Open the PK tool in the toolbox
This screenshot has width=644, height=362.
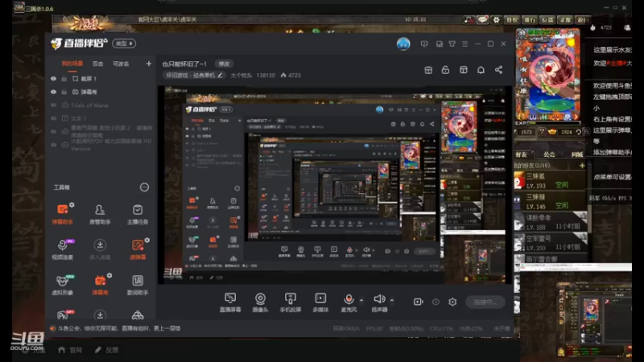point(64,315)
